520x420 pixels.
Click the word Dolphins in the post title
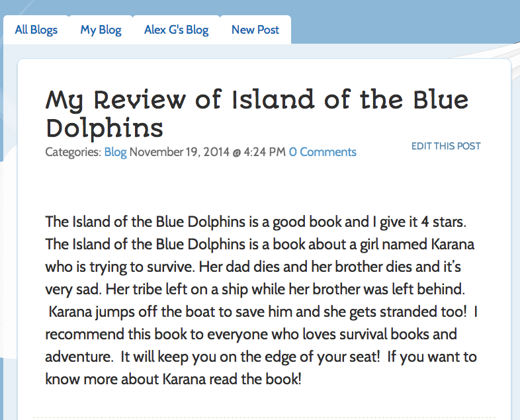click(x=105, y=128)
